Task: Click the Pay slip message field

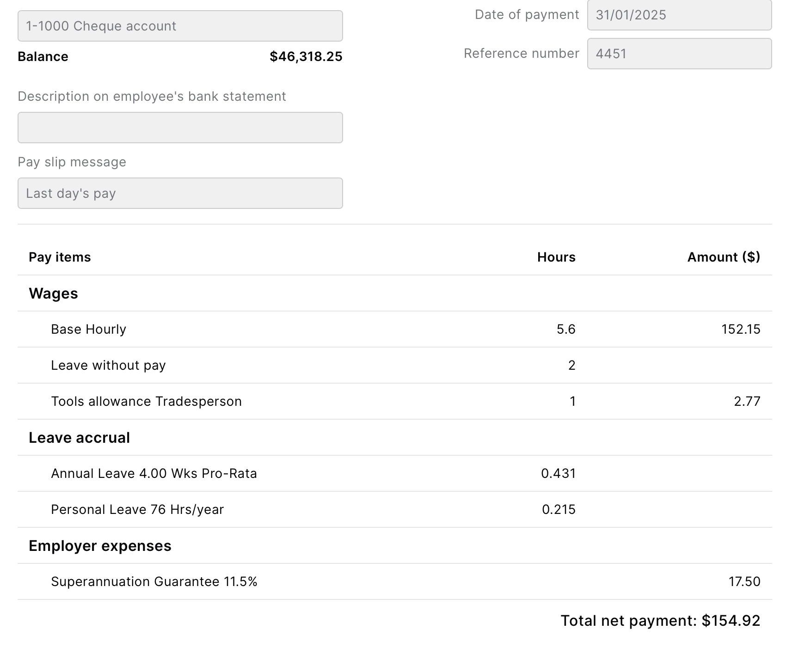Action: pos(180,193)
